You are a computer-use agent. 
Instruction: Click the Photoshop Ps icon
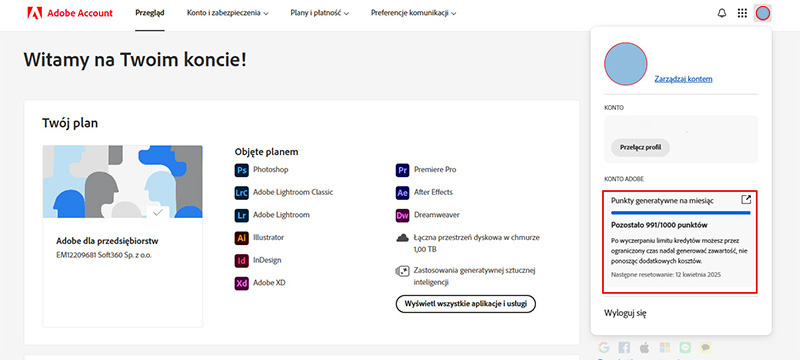click(x=241, y=170)
